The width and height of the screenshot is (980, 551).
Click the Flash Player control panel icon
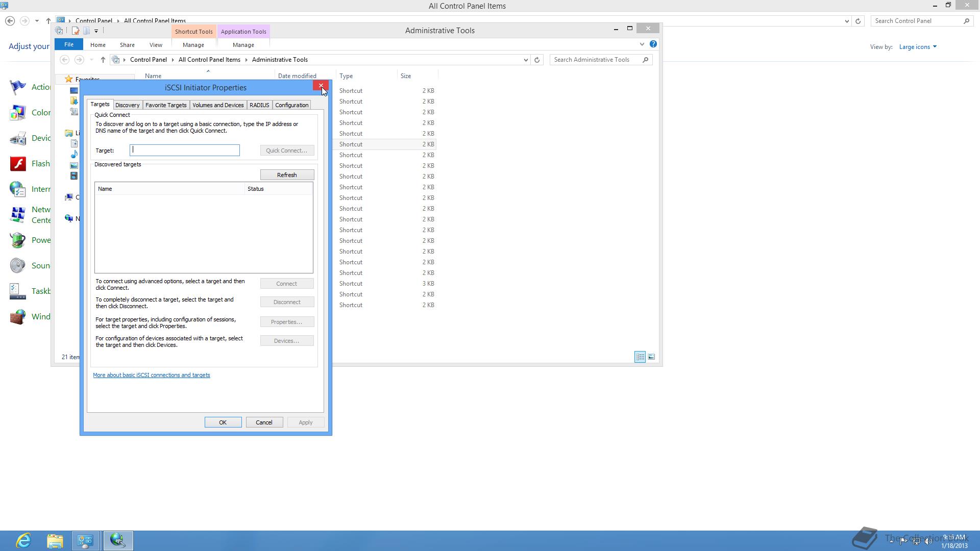pyautogui.click(x=18, y=164)
